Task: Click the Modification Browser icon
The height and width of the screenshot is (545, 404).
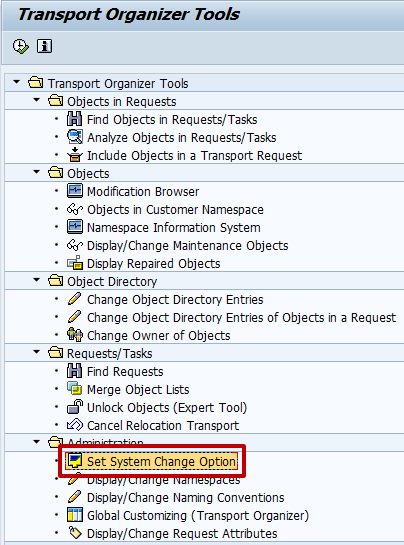Action: (x=75, y=191)
